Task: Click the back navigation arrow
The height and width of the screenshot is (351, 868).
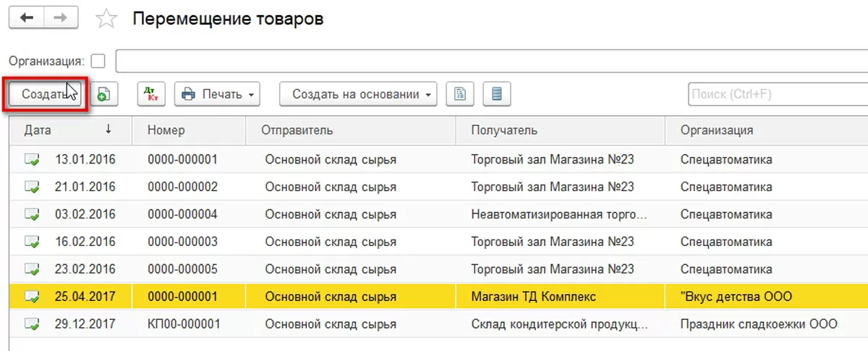Action: 27,19
